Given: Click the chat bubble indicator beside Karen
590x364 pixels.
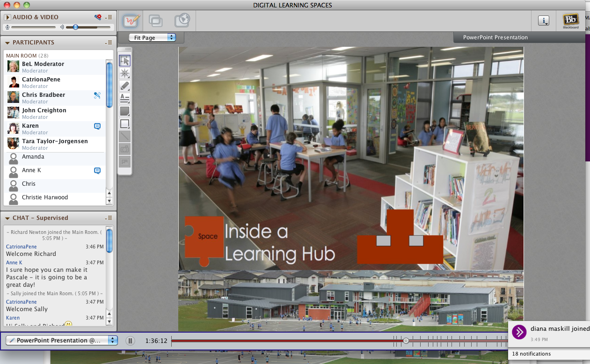Looking at the screenshot, I should [x=97, y=126].
